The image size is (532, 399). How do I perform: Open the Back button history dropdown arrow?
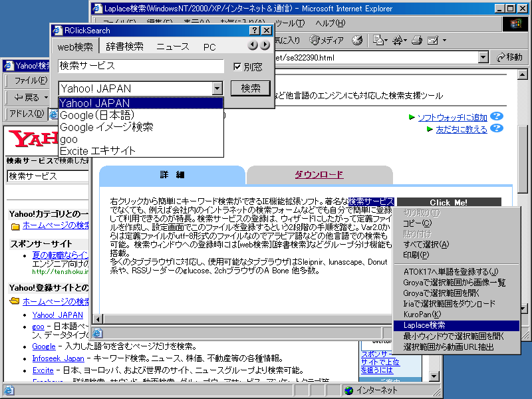46,98
